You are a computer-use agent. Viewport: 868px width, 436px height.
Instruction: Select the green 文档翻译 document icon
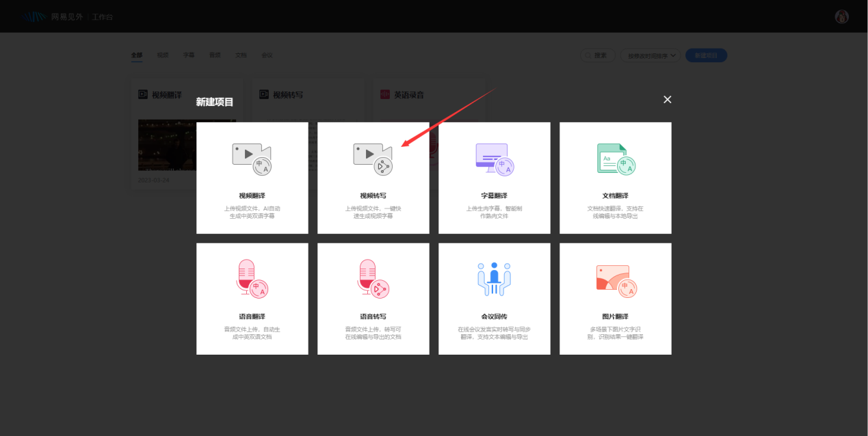pos(616,159)
